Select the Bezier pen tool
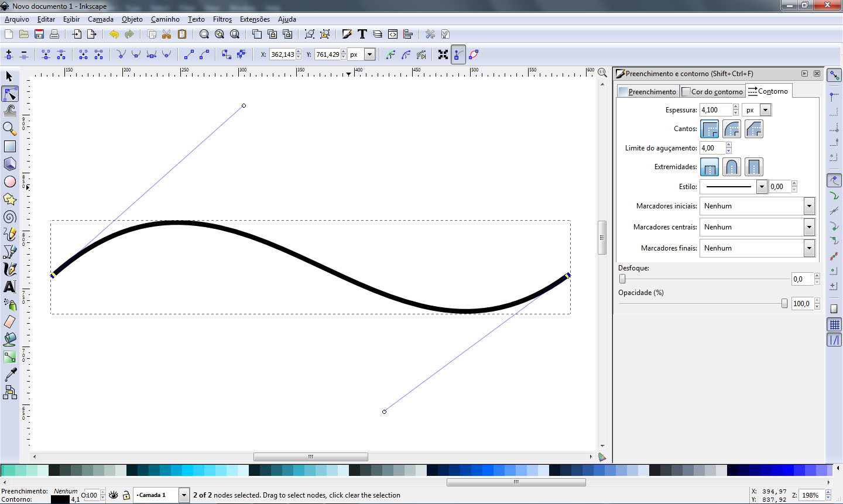The height and width of the screenshot is (504, 843). click(x=9, y=252)
